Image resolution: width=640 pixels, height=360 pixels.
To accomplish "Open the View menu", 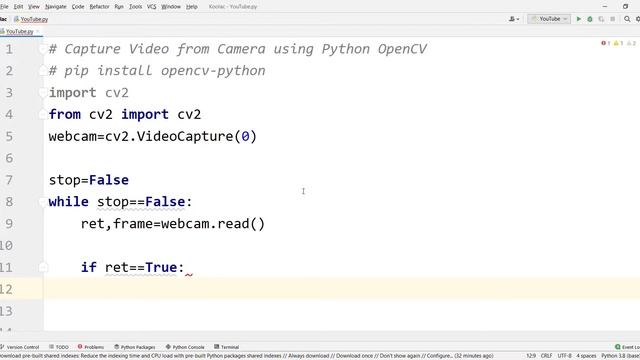I will 34,7.
